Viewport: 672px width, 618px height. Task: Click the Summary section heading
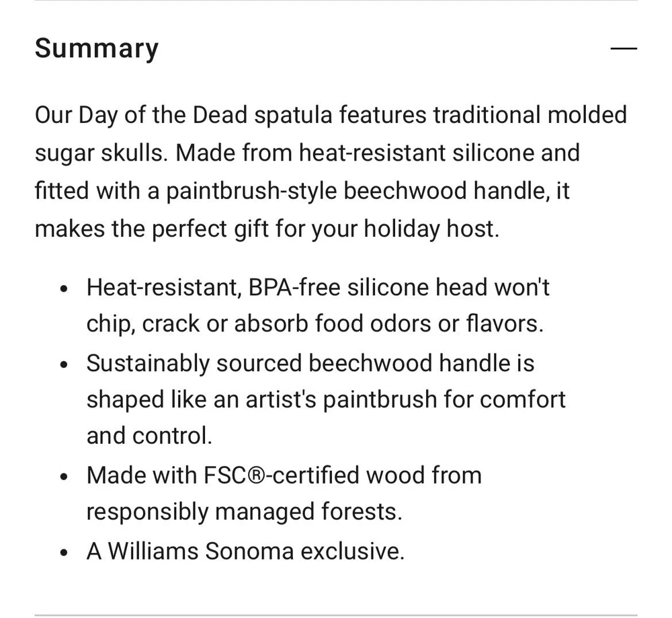[97, 49]
